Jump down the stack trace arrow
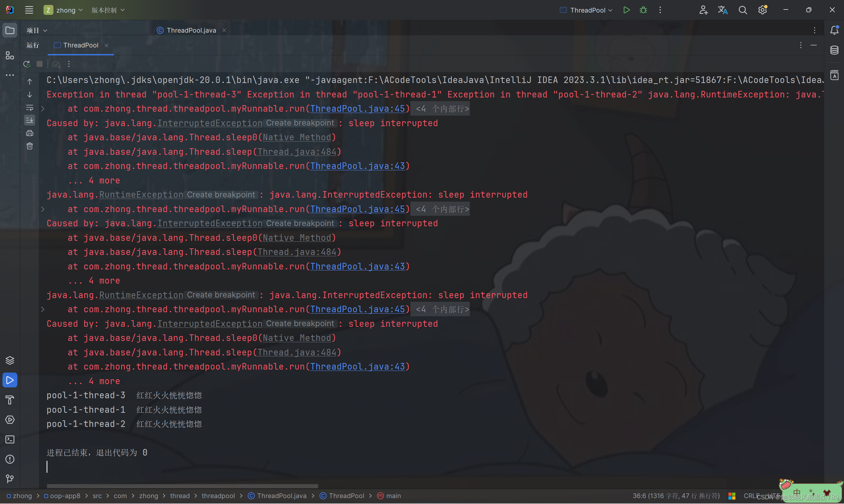844x504 pixels. click(30, 95)
